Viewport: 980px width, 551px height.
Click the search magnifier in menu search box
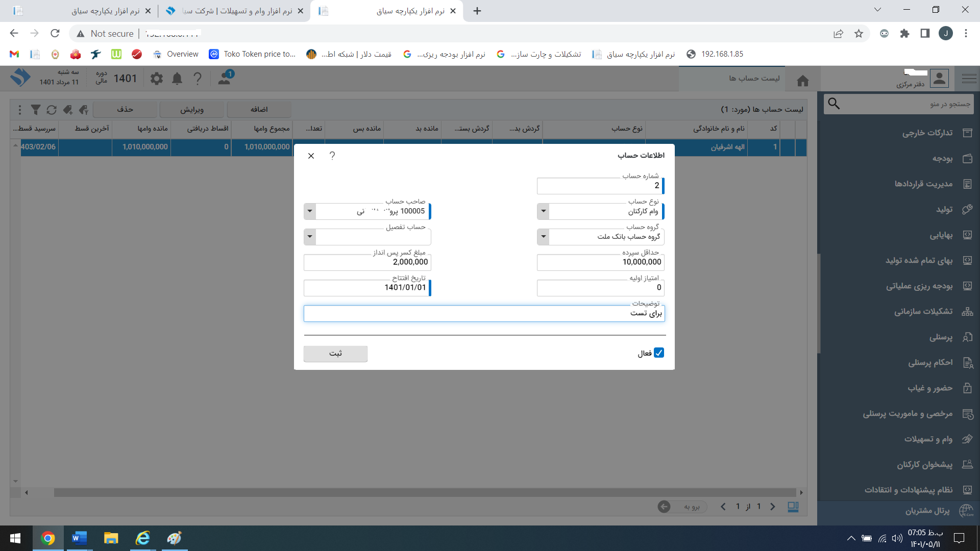tap(834, 104)
